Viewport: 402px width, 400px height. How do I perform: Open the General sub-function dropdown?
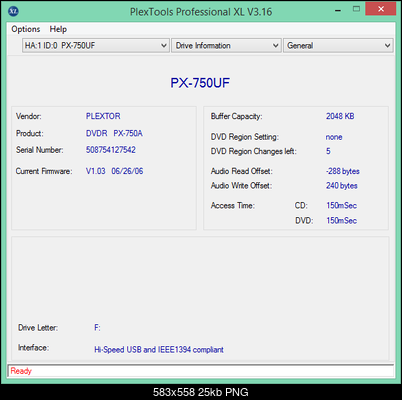pyautogui.click(x=338, y=45)
